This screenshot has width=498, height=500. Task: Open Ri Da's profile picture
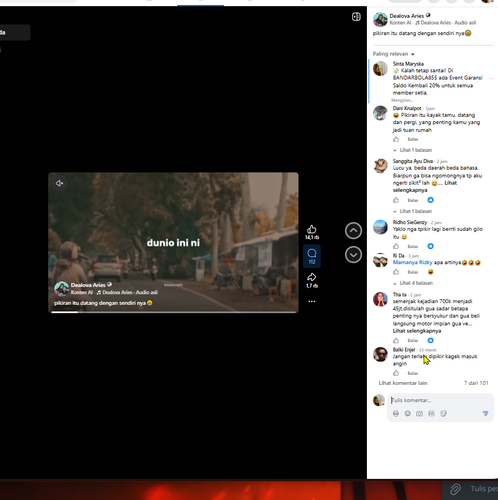(x=380, y=261)
